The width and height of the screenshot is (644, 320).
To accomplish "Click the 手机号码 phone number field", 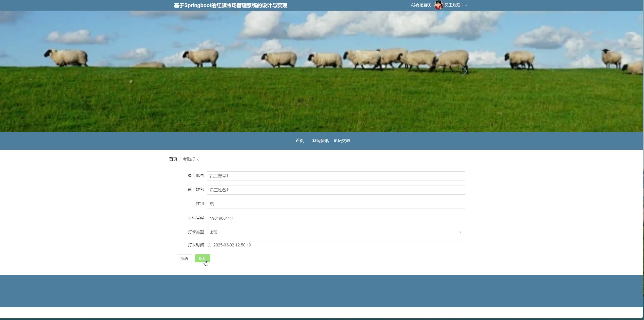I will [336, 218].
